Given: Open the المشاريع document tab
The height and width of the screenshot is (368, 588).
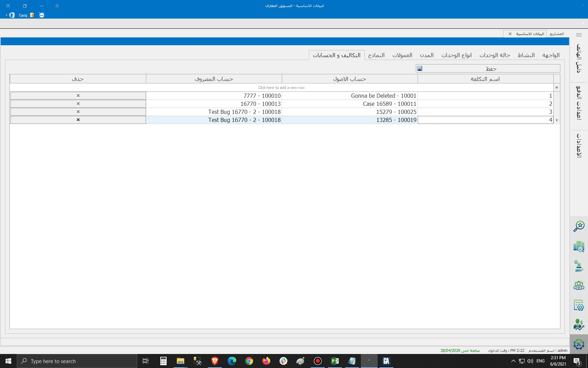Looking at the screenshot, I should [557, 34].
